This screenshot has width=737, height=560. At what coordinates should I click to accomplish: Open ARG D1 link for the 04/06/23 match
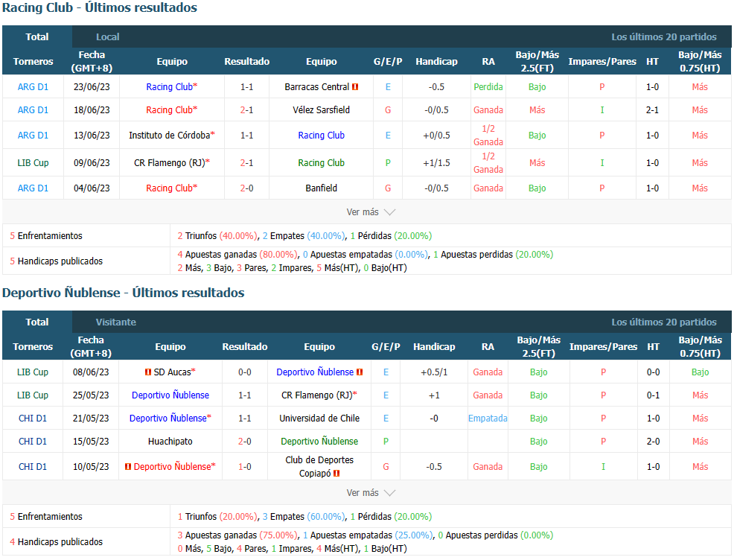[x=33, y=188]
